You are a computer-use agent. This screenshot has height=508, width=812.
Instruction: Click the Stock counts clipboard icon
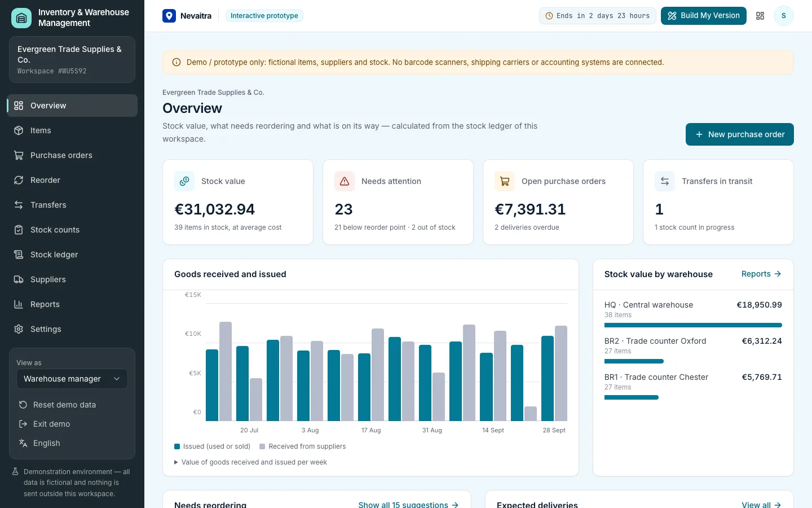pyautogui.click(x=19, y=230)
